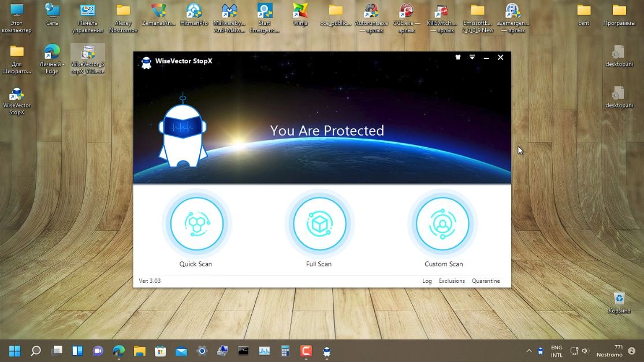The image size is (644, 362).
Task: Select the Emsisoft folder icon
Action: pos(477,18)
